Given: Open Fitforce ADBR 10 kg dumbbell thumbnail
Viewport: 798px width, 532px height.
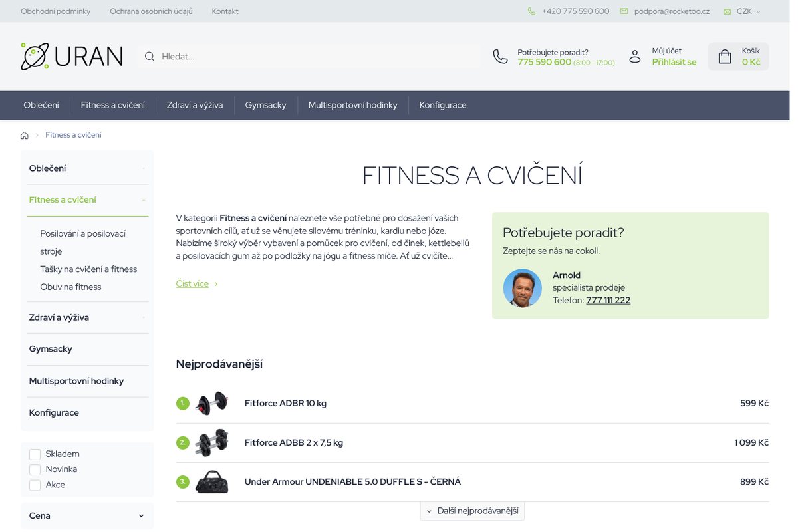Looking at the screenshot, I should coord(211,403).
